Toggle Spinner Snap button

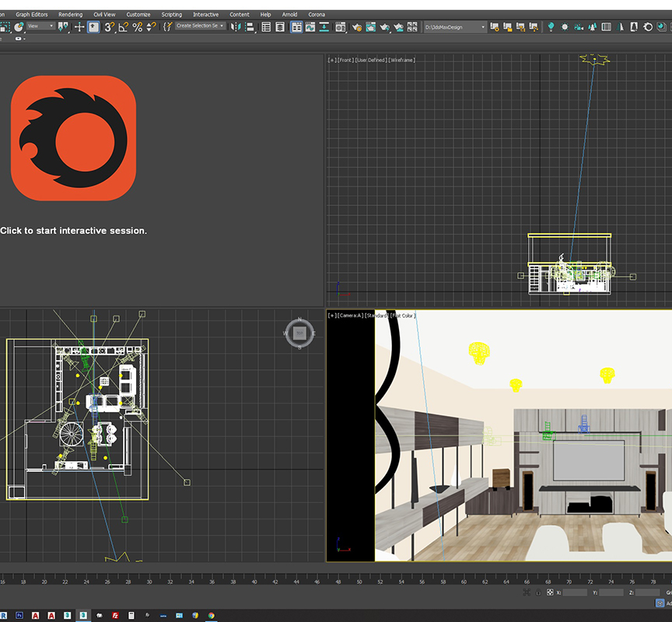point(152,27)
